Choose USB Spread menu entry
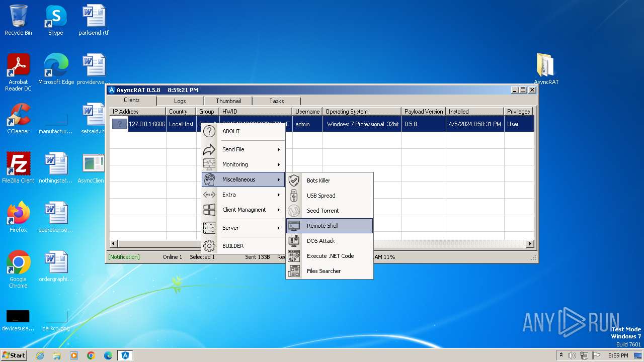Viewport: 644px width, 362px height. tap(330, 196)
